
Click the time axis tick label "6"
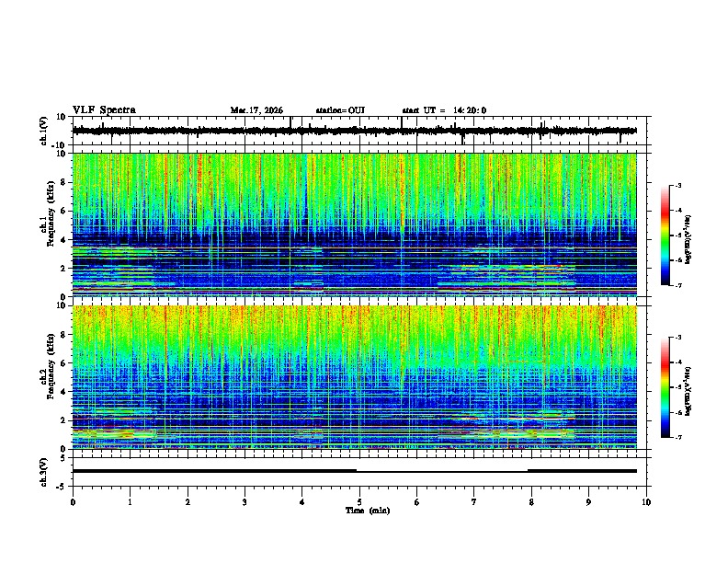pos(417,502)
